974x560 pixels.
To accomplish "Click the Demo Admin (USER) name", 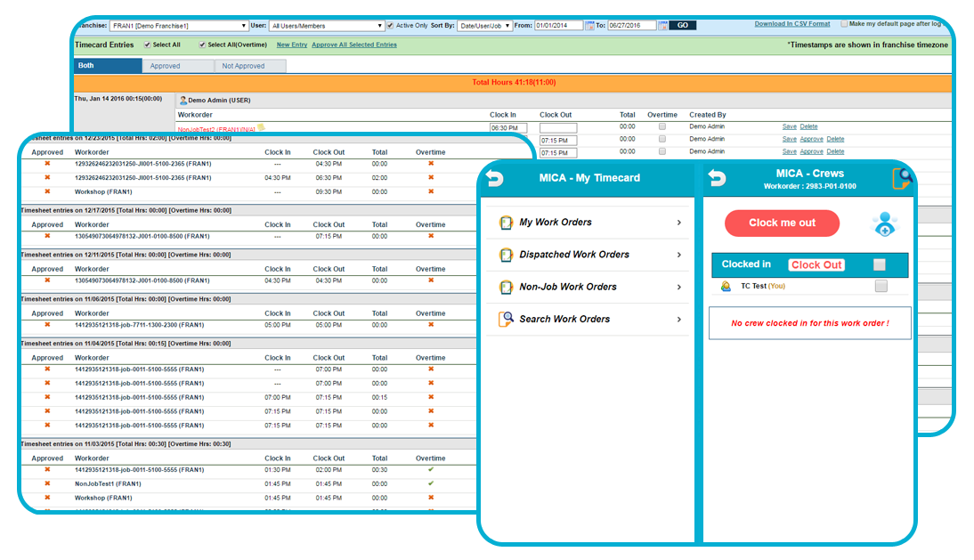I will pyautogui.click(x=219, y=100).
